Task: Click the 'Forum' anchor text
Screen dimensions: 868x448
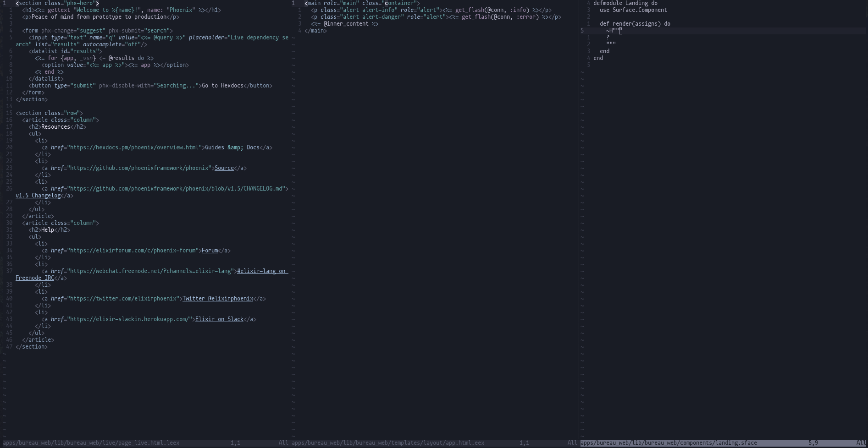Action: pos(210,251)
